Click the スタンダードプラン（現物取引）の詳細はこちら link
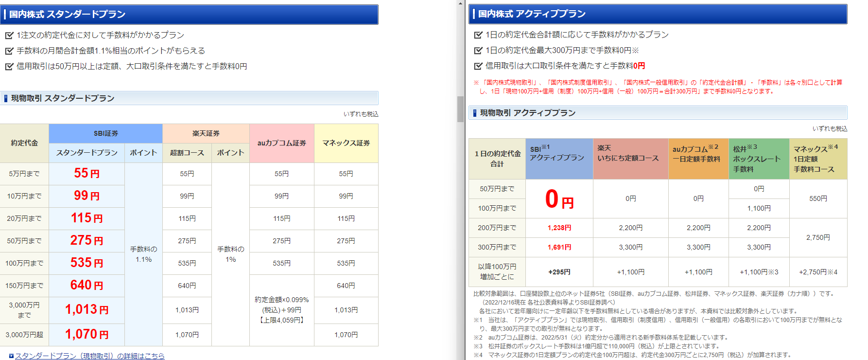The height and width of the screenshot is (360, 868). point(89,356)
